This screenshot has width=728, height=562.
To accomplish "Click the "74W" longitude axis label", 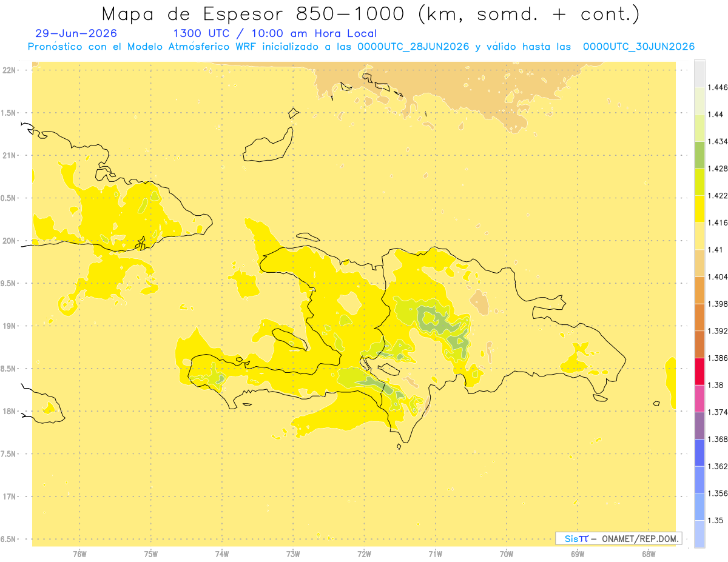I will tap(221, 554).
